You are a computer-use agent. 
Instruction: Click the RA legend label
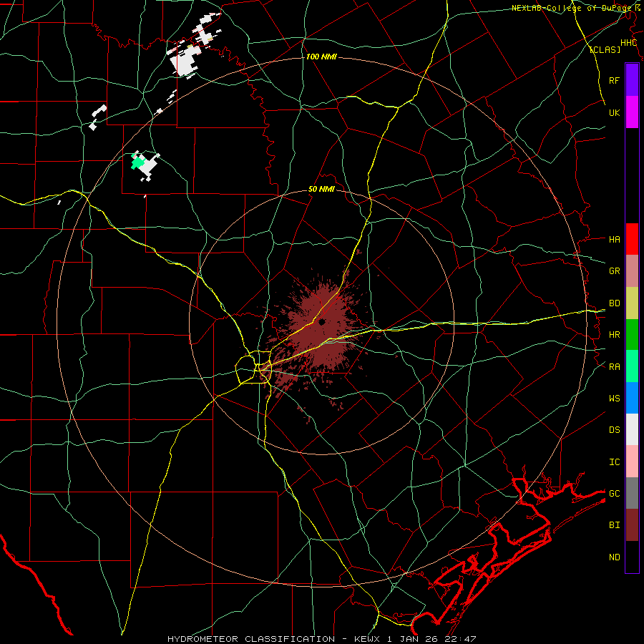(x=615, y=367)
